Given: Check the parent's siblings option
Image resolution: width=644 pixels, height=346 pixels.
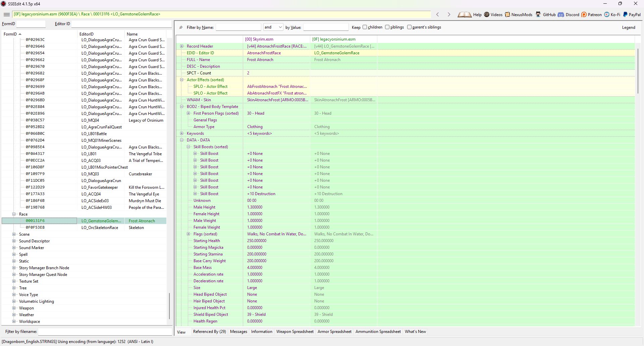Looking at the screenshot, I should click(x=409, y=27).
